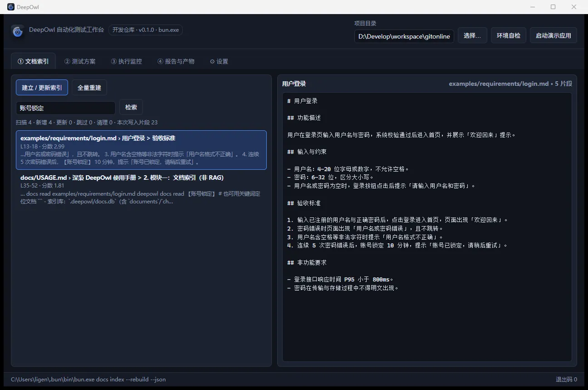
Task: Click 选择… to choose project directory
Action: click(x=472, y=35)
